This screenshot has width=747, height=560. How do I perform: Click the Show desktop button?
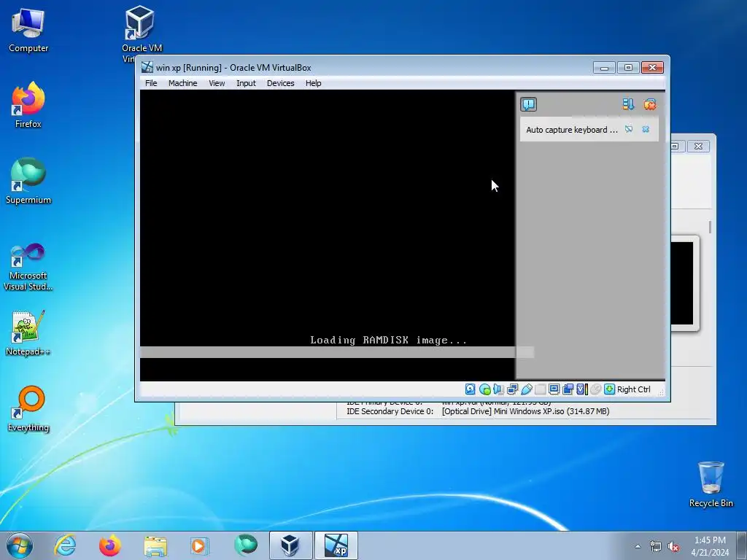point(742,545)
